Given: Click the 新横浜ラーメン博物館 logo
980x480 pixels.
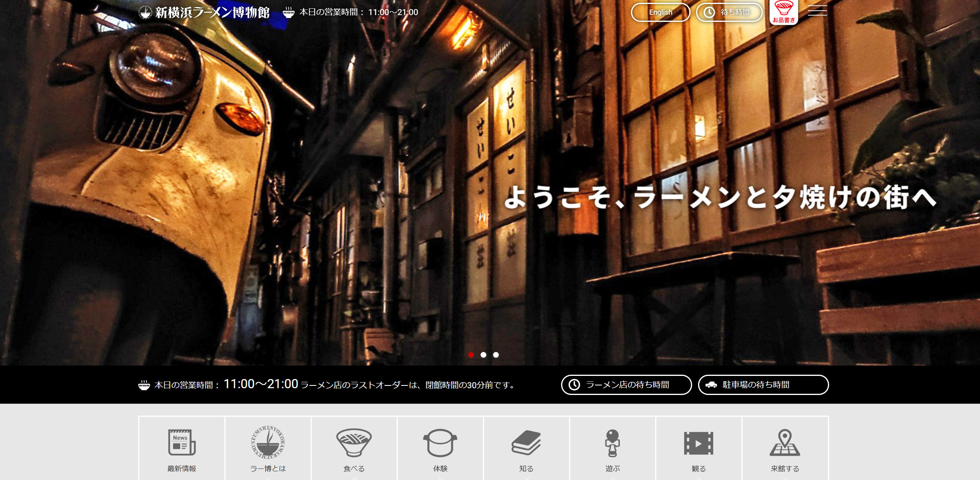Looking at the screenshot, I should tap(204, 12).
